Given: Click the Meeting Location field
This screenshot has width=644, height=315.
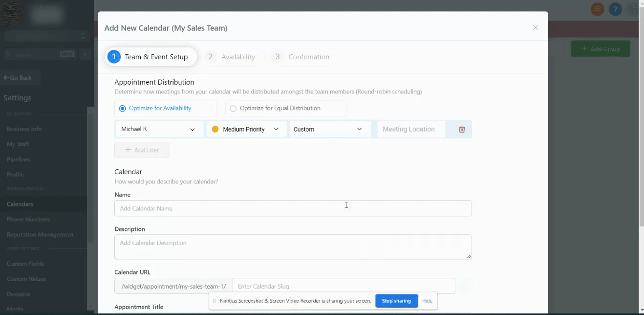Looking at the screenshot, I should 410,129.
